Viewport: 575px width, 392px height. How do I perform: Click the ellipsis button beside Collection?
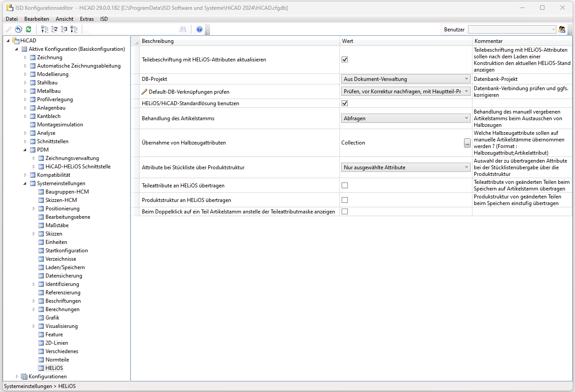467,143
